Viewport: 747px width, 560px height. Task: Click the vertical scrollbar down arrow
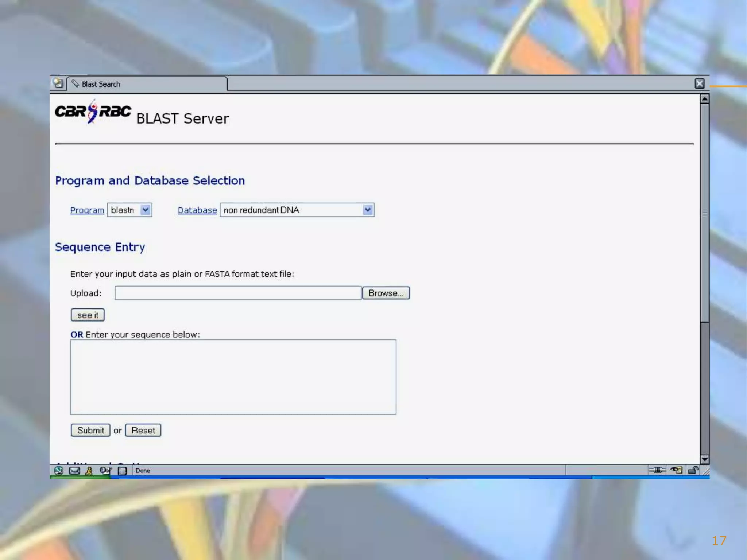tap(705, 459)
